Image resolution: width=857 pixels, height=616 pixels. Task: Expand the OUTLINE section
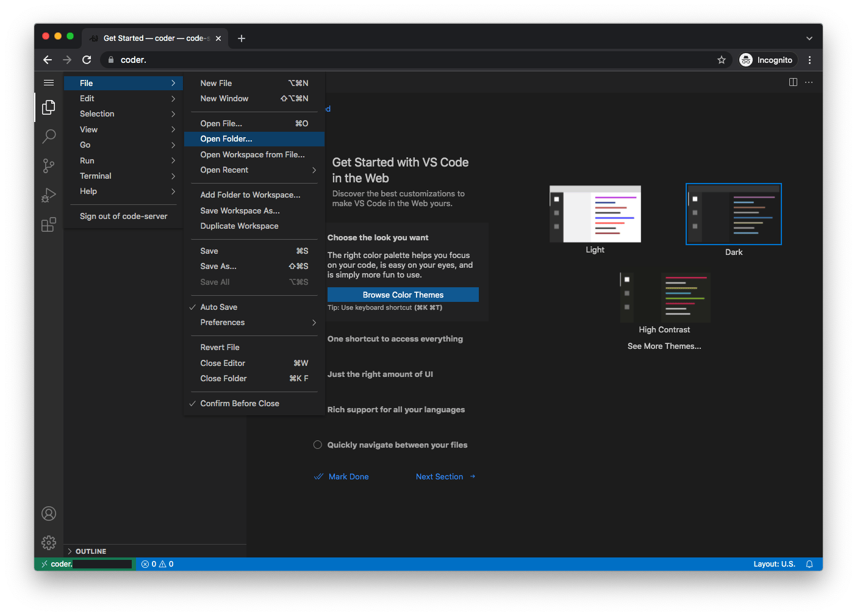90,551
